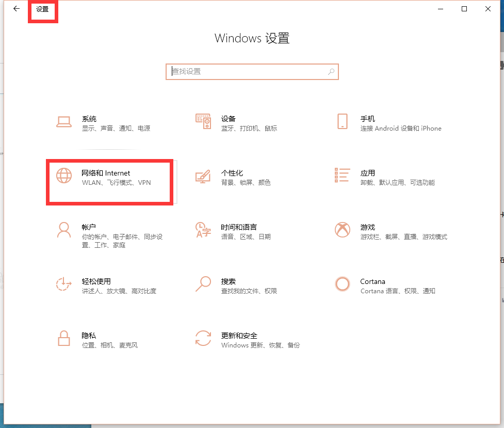This screenshot has height=428, width=504.
Task: Click the text 查找我的文件、权限
Action: click(249, 291)
